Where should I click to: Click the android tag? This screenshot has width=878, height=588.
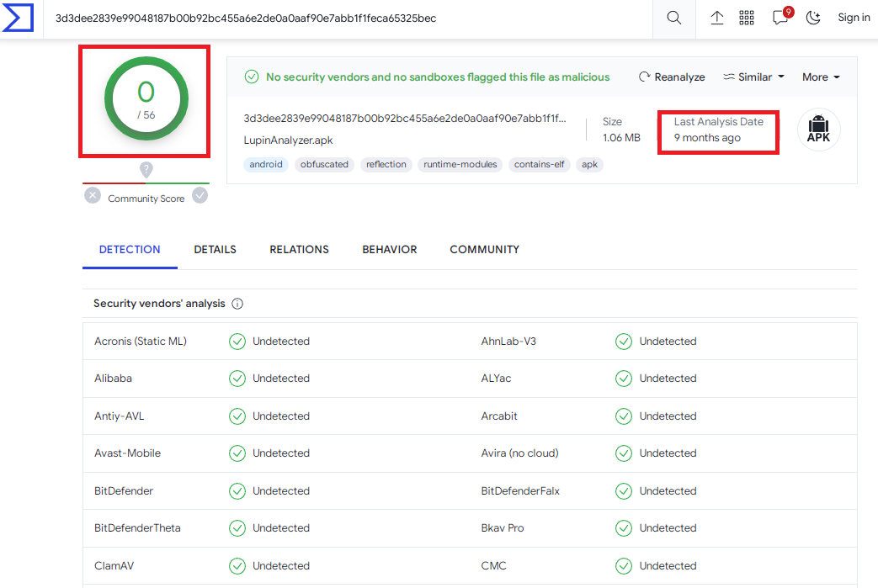[x=266, y=165]
